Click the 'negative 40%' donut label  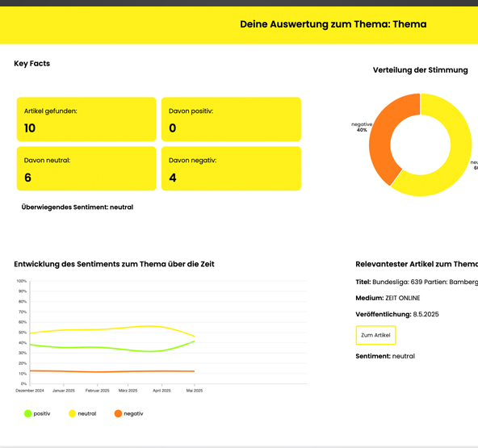[x=362, y=127]
